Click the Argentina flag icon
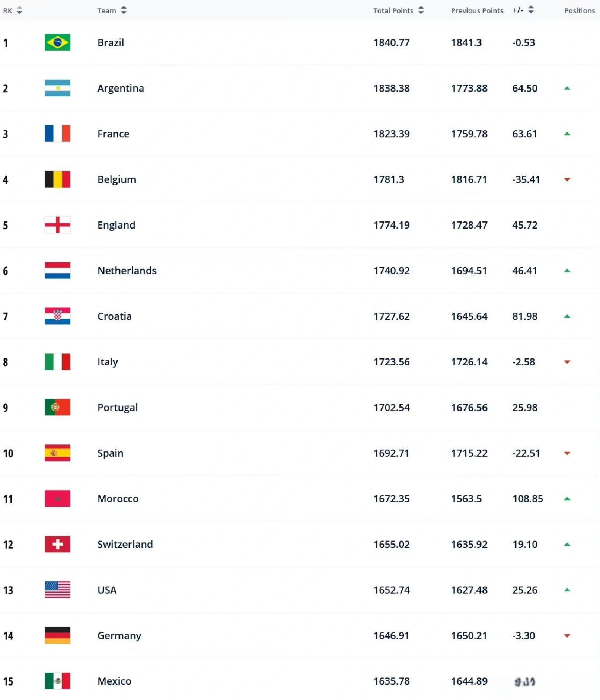 57,88
